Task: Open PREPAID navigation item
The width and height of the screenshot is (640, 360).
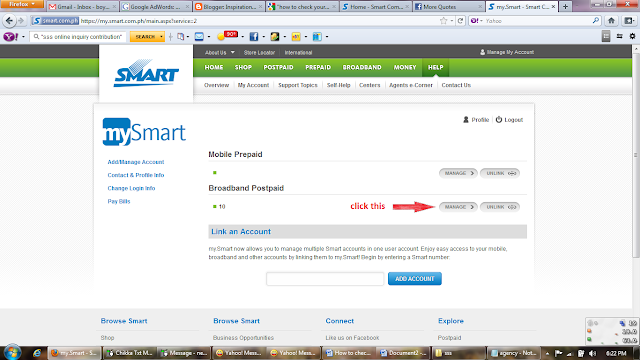Action: pyautogui.click(x=318, y=67)
